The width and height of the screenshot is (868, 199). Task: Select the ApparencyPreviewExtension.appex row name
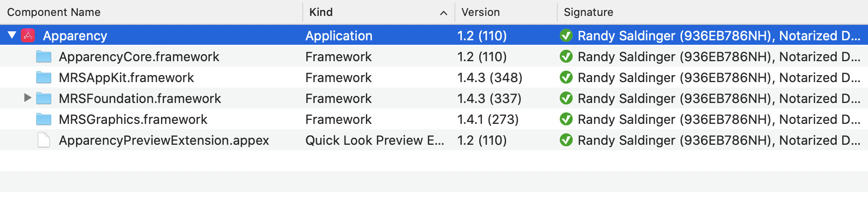(164, 140)
